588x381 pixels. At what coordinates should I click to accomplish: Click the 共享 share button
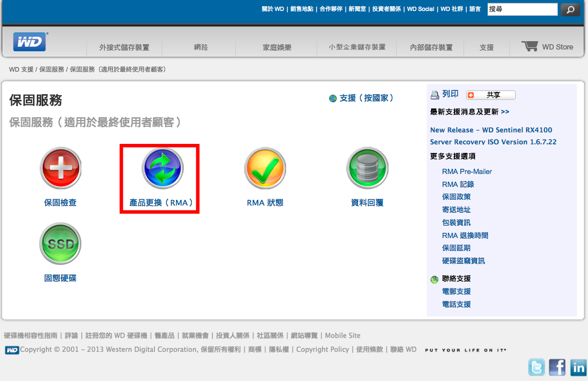click(491, 95)
